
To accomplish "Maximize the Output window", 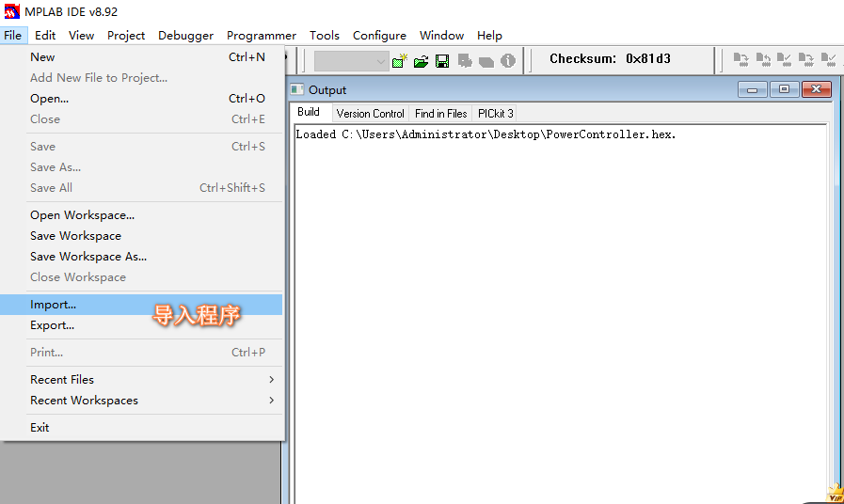I will [785, 89].
